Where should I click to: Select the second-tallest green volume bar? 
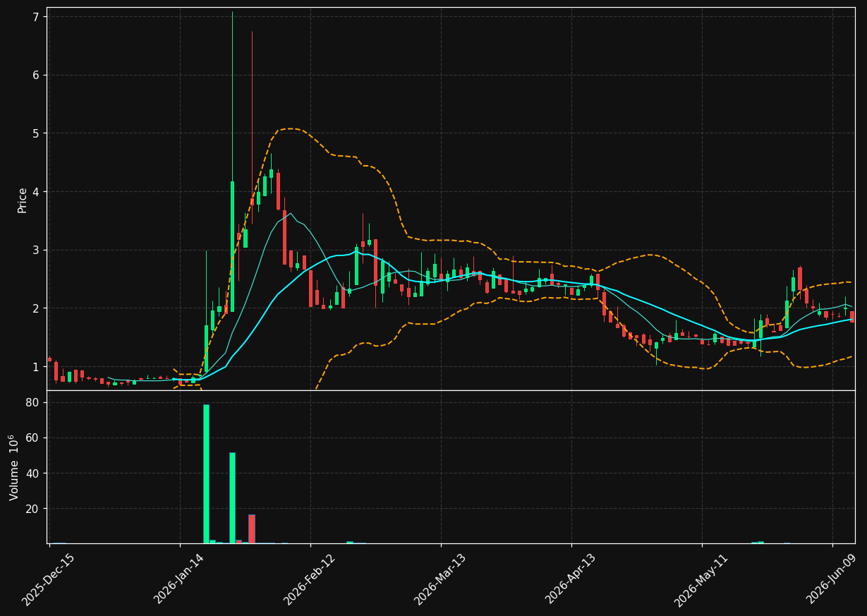pyautogui.click(x=232, y=498)
